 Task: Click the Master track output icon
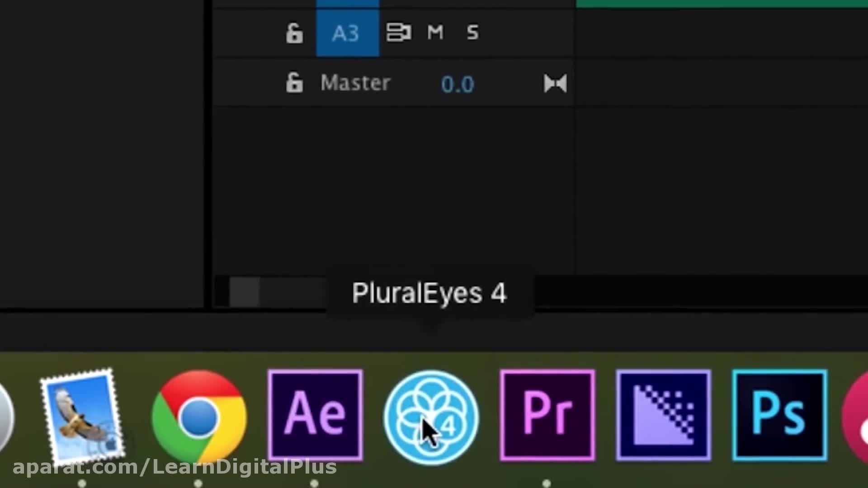pos(555,84)
